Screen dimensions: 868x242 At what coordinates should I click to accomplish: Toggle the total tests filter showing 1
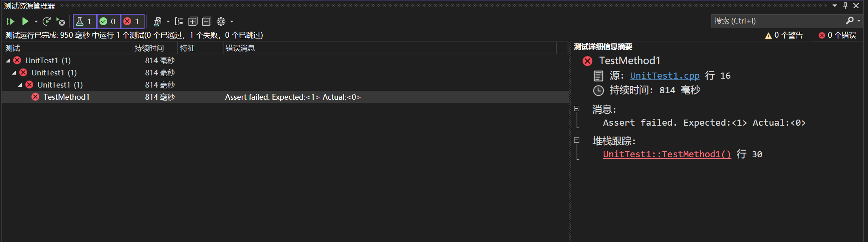tap(85, 21)
